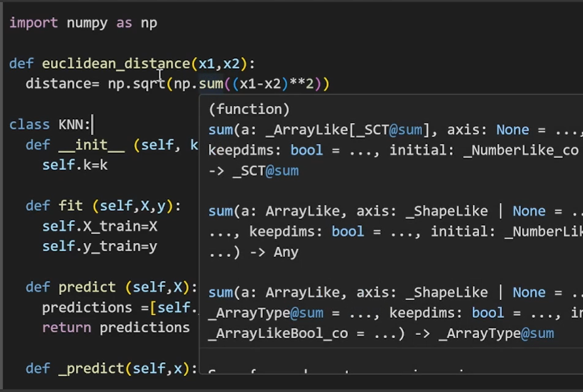Click the import keyword on the first line

click(34, 23)
